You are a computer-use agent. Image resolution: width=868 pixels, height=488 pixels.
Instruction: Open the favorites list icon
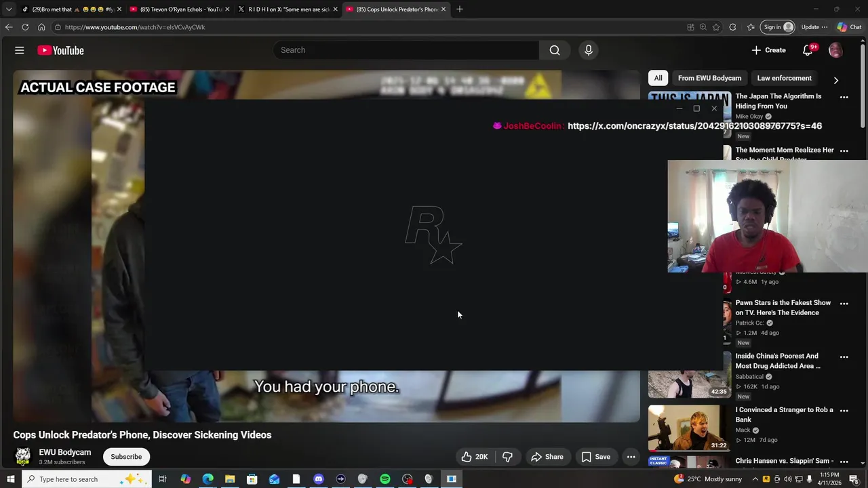[x=751, y=27]
